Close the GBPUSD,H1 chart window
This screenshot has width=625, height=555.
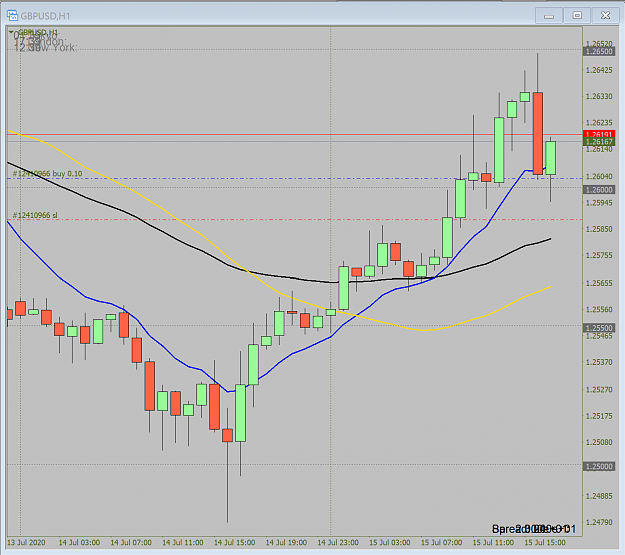[605, 16]
